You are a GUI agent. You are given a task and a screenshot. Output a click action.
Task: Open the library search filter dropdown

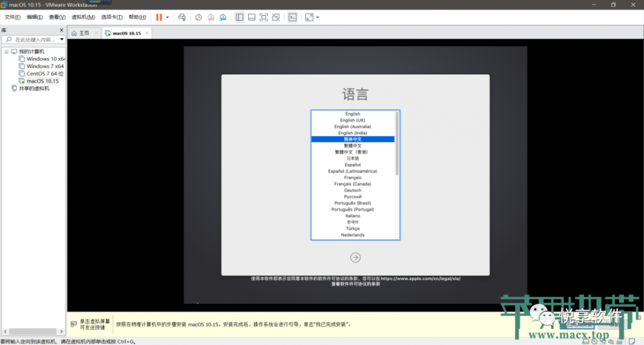tap(61, 39)
